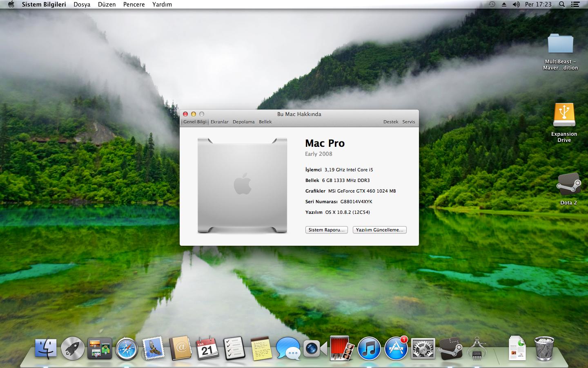Click 6 GB 1333 MHz DDR3 text
The width and height of the screenshot is (588, 368).
point(346,180)
